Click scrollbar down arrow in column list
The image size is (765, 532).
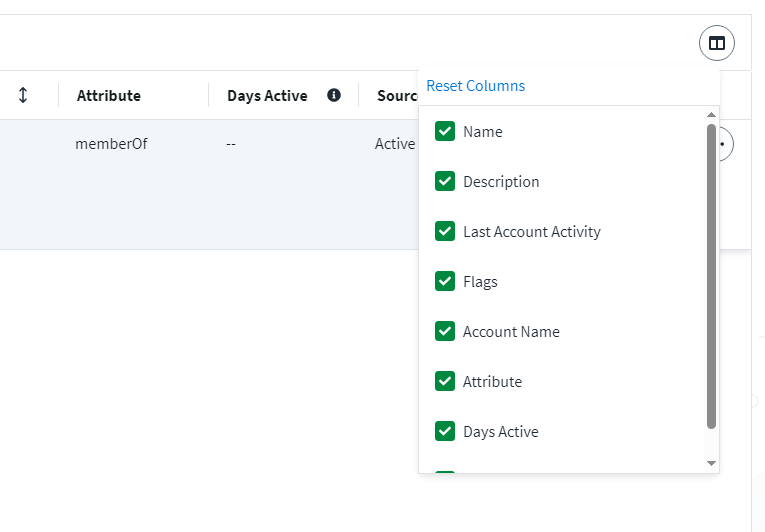tap(711, 463)
